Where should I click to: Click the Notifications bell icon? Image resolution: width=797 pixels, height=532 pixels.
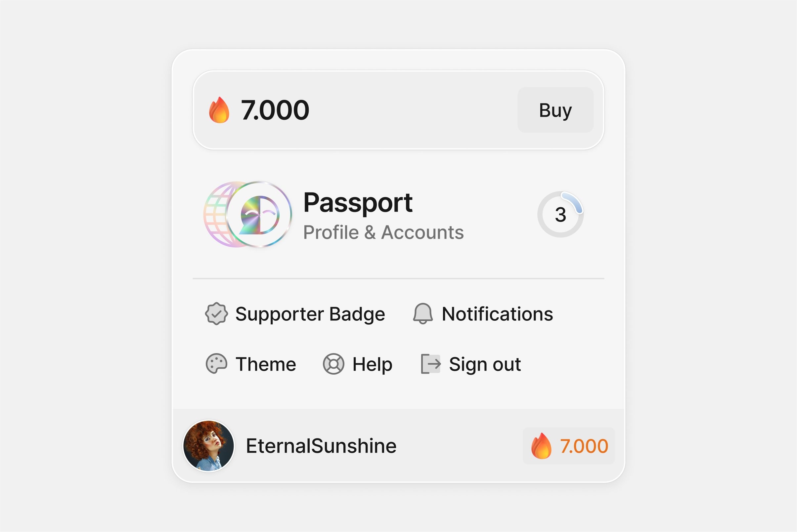[422, 314]
